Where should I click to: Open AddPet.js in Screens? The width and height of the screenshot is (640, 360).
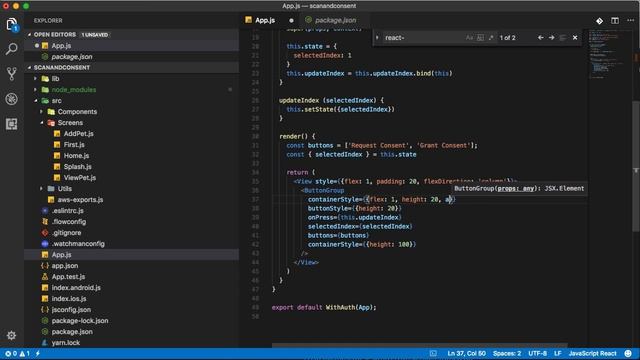click(78, 134)
